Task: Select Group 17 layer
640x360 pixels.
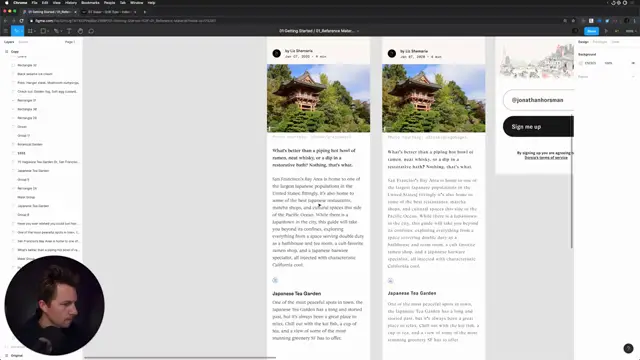Action: [23, 136]
